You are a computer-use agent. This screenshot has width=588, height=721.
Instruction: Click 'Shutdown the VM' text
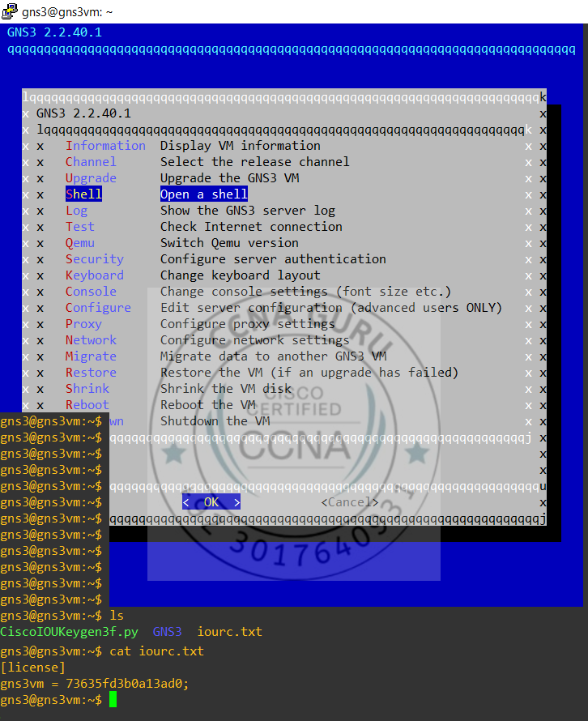pos(215,421)
